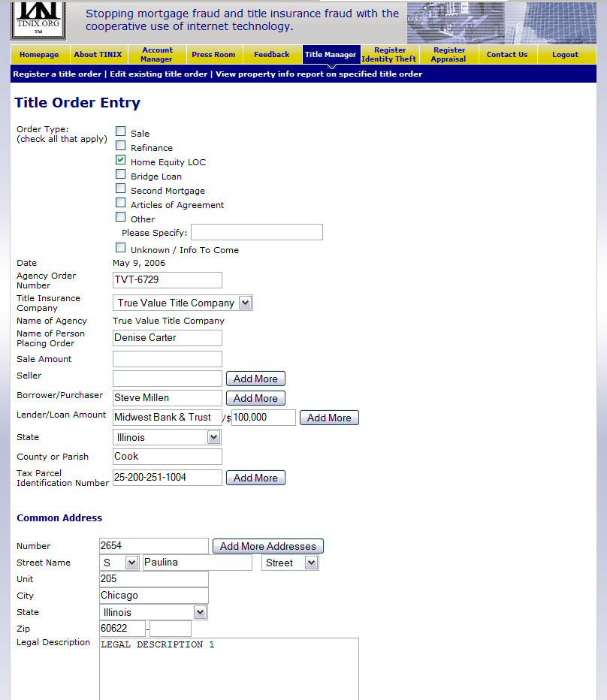Click the Legal Description text area
This screenshot has height=700, width=607.
(x=228, y=668)
